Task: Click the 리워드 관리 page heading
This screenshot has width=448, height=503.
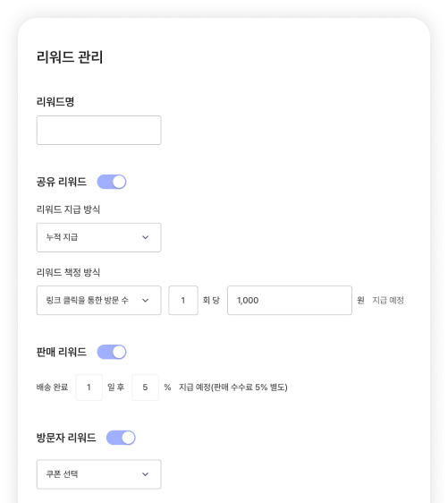Action: coord(70,57)
